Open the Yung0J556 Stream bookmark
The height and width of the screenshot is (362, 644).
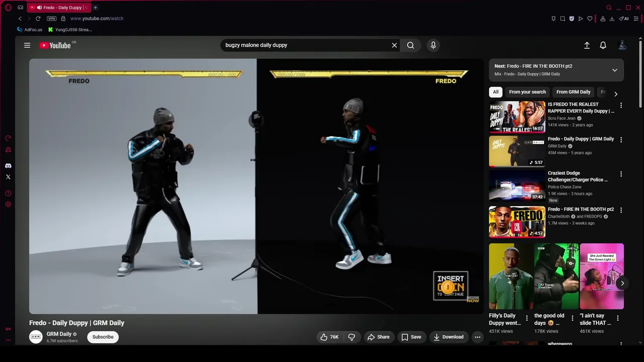tap(70, 30)
